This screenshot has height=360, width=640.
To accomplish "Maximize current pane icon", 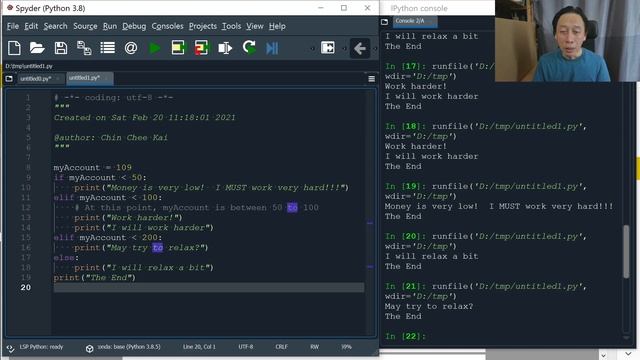I will (x=328, y=48).
